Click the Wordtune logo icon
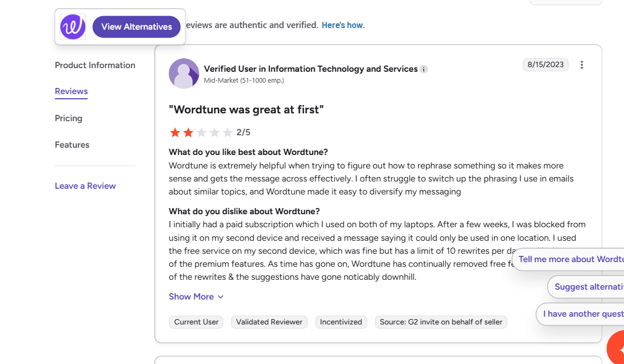 (x=73, y=27)
